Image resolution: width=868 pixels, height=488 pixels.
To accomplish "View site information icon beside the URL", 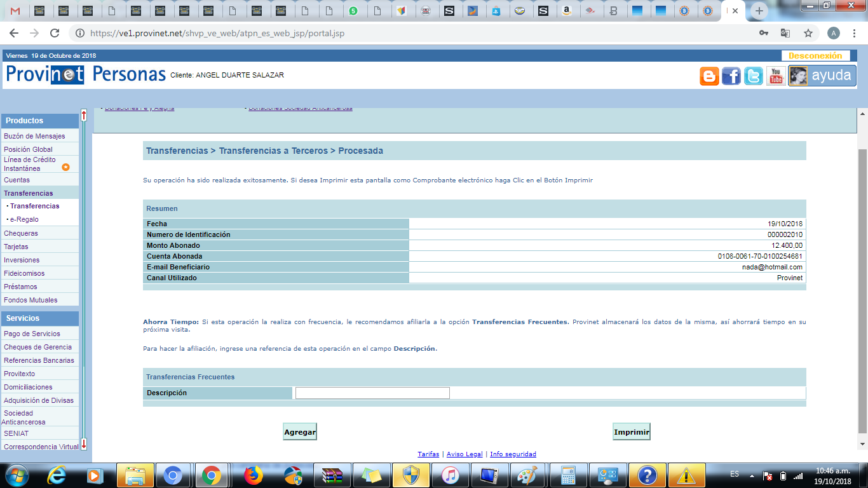I will 79,33.
